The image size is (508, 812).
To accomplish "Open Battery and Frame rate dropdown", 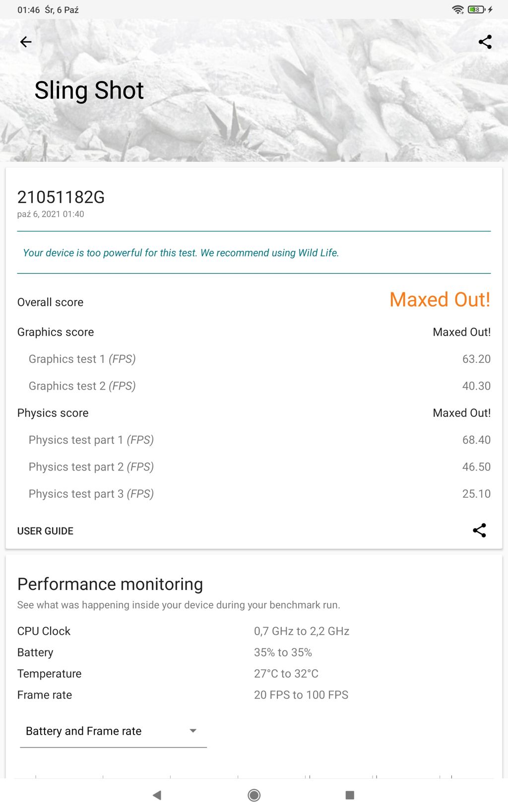I will click(x=113, y=731).
